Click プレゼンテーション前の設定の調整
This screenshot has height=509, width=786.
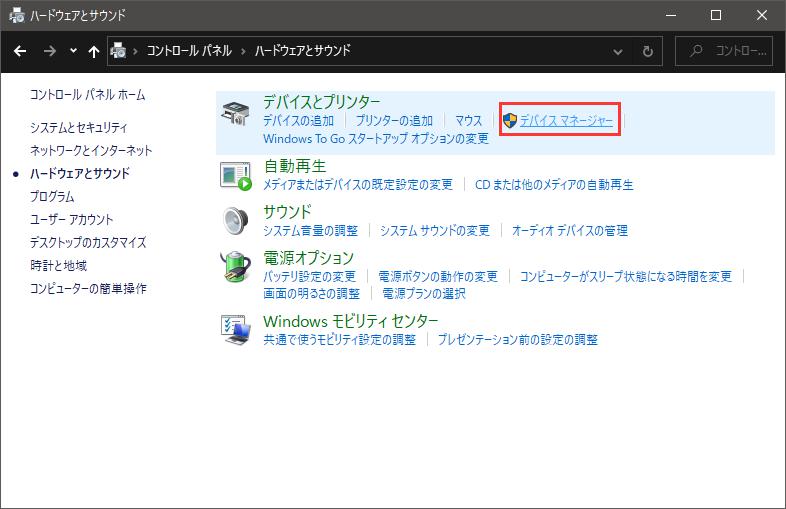coord(518,340)
